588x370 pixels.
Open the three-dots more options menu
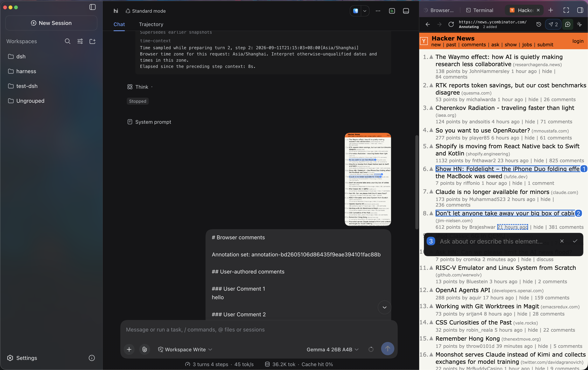(x=378, y=11)
